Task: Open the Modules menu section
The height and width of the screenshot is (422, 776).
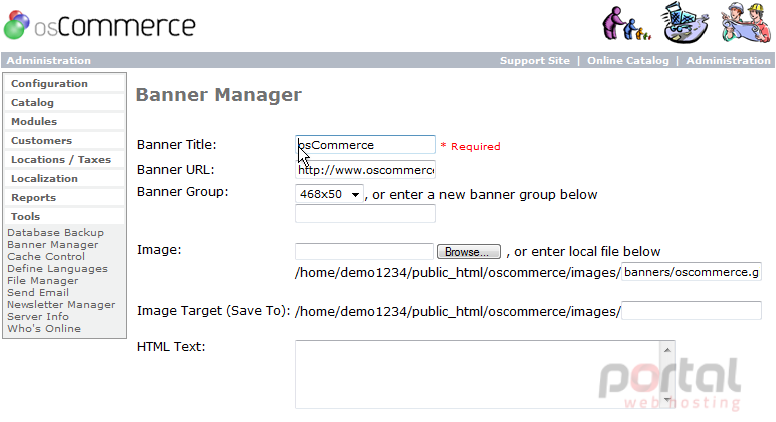Action: pyautogui.click(x=64, y=121)
